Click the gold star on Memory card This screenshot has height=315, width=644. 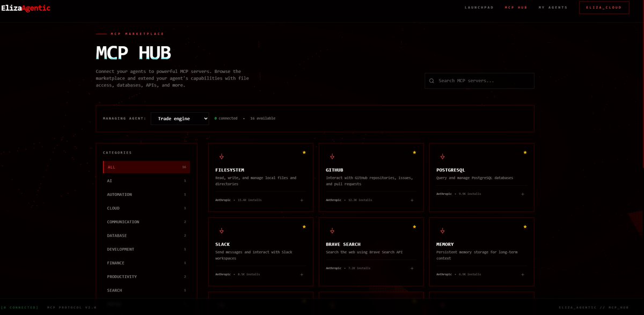pos(525,226)
